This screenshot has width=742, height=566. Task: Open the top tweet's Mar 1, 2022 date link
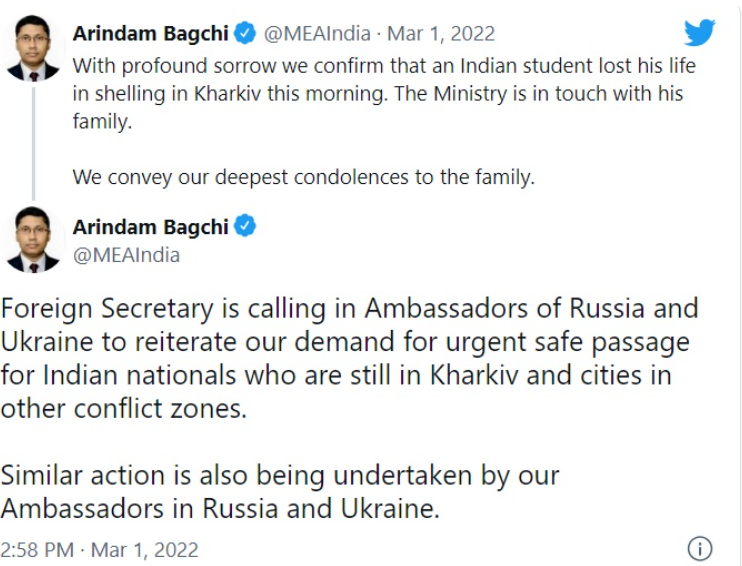point(441,33)
